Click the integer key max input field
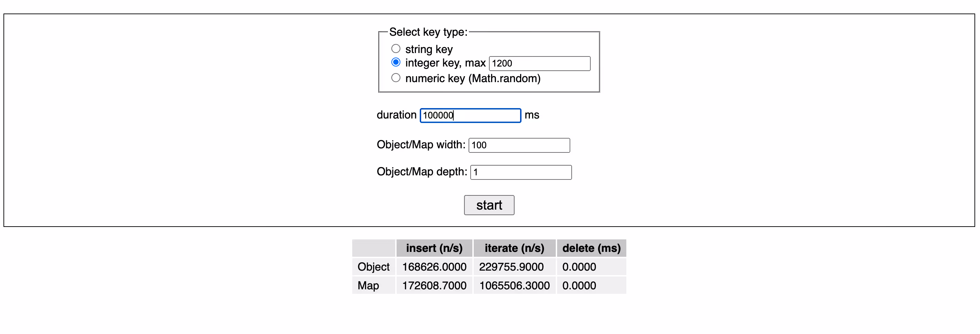 pos(539,63)
